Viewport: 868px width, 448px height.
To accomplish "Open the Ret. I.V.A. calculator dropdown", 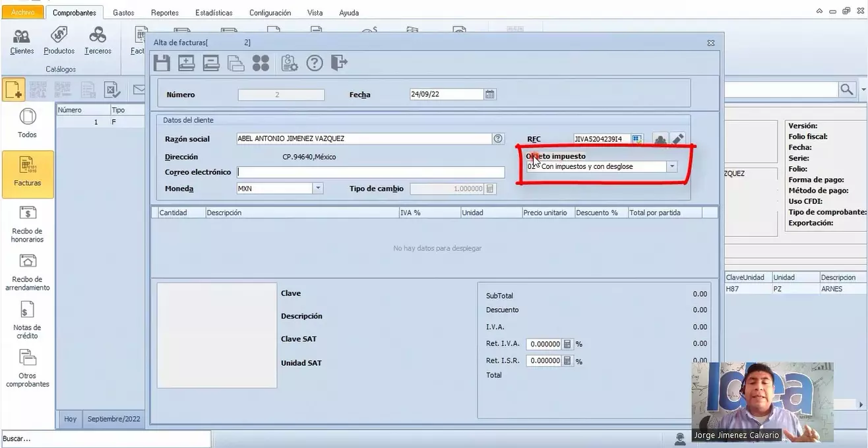I will pyautogui.click(x=567, y=344).
